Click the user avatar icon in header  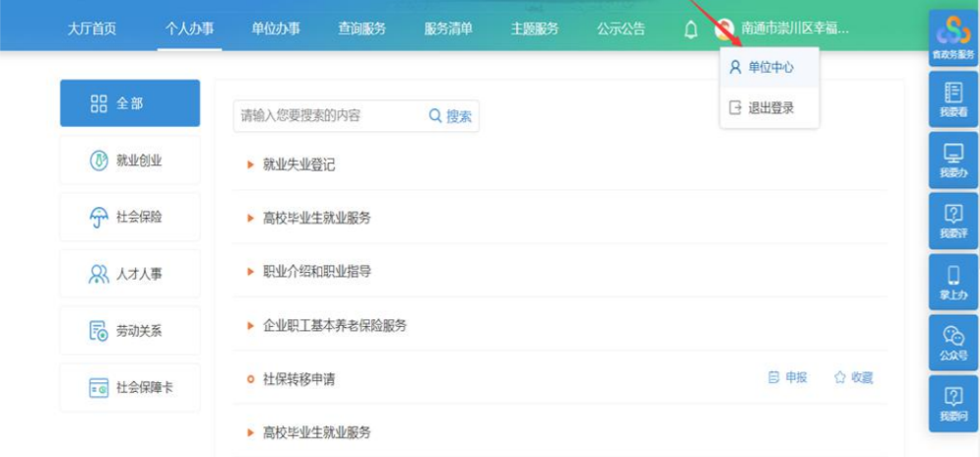point(724,29)
